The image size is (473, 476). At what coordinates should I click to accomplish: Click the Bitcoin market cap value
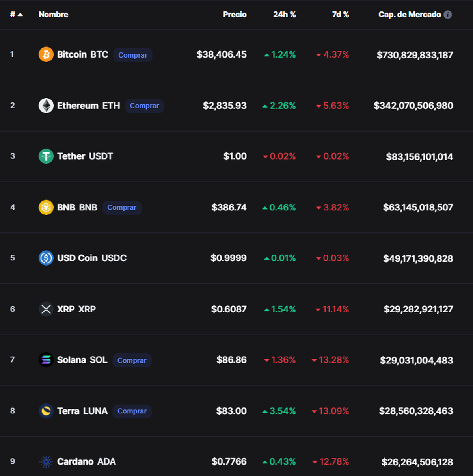pyautogui.click(x=415, y=55)
